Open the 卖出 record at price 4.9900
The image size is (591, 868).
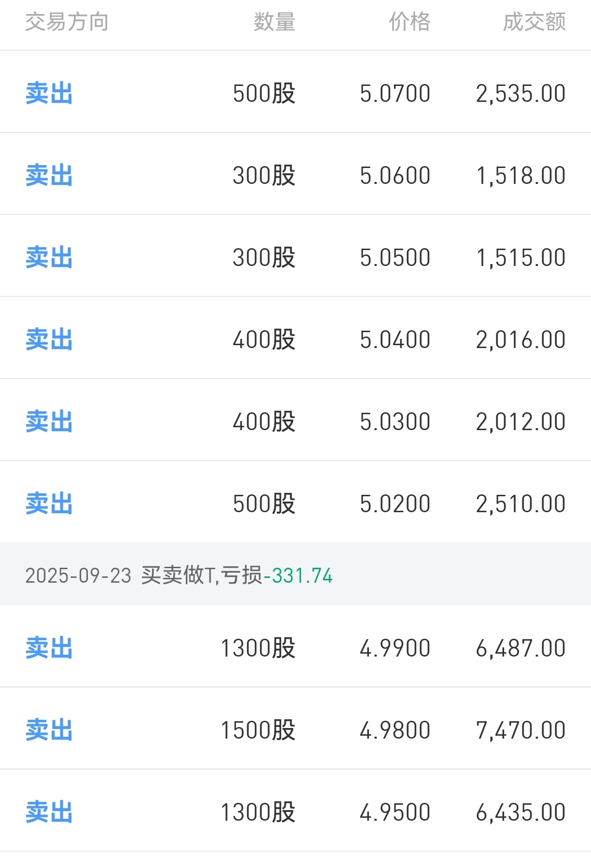click(x=295, y=646)
